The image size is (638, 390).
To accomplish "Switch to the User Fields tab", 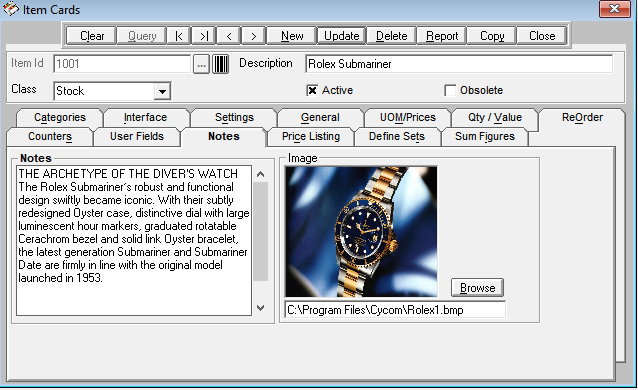I will coord(137,137).
